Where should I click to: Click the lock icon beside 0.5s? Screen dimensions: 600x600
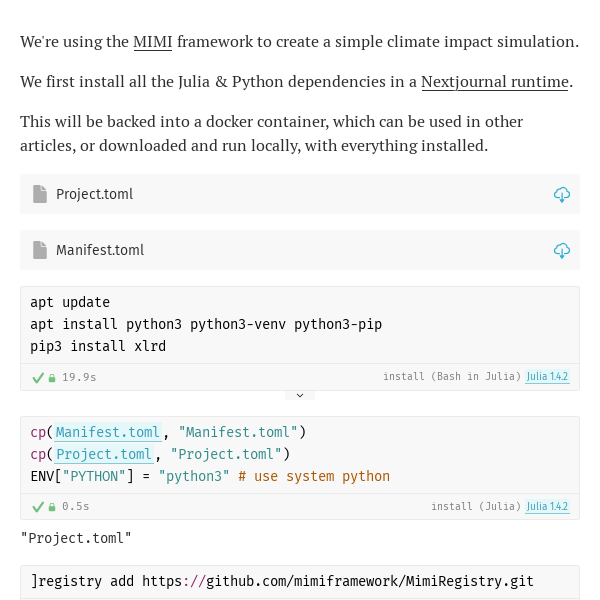click(x=52, y=507)
